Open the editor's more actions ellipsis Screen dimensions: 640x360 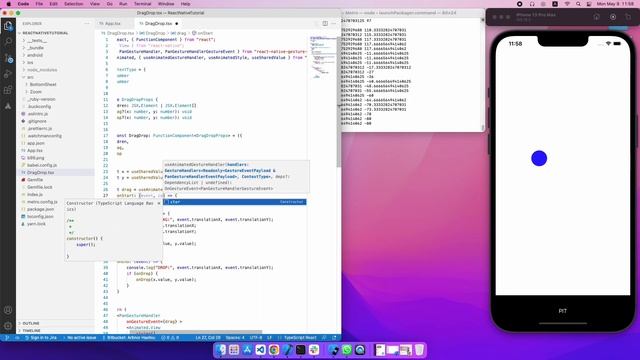pos(333,24)
